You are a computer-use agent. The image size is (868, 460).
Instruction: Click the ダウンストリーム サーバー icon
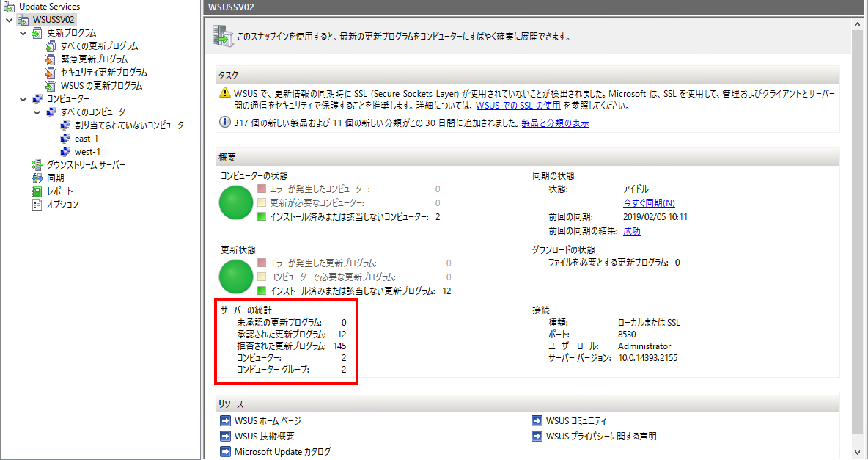(37, 165)
